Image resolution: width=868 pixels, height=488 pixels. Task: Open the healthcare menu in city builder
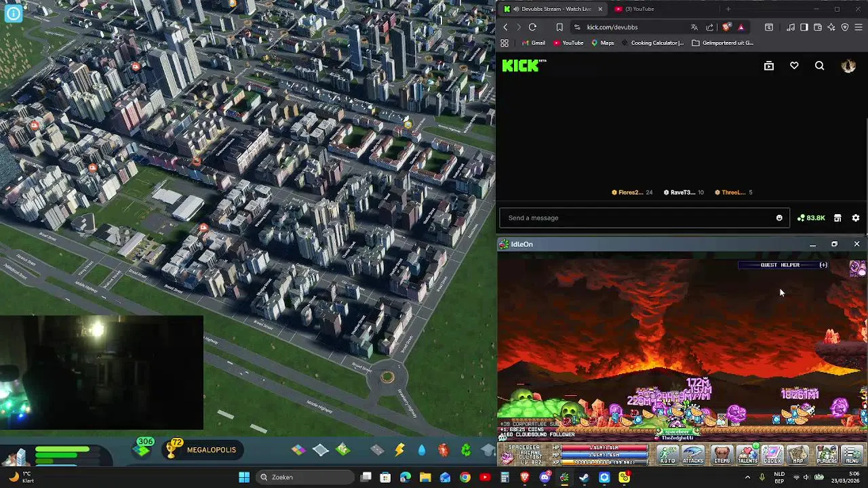coord(443,450)
